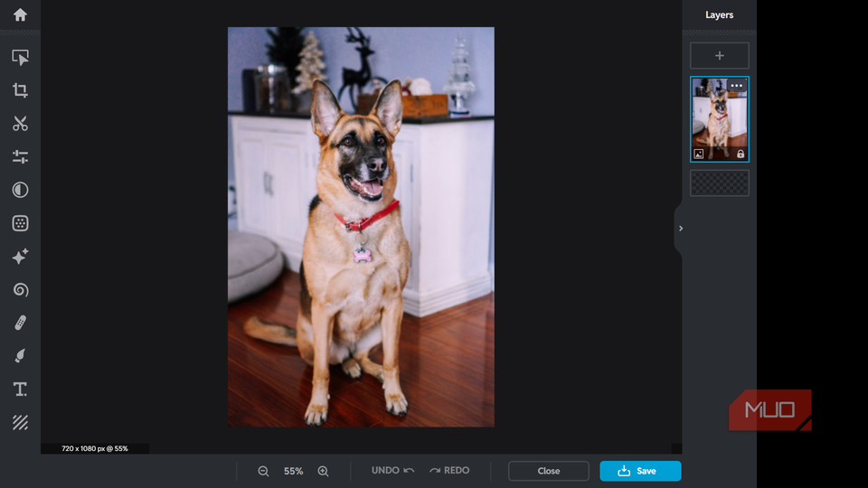Open the Effect dotted-square tool
Viewport: 868px width, 488px height.
(x=21, y=223)
